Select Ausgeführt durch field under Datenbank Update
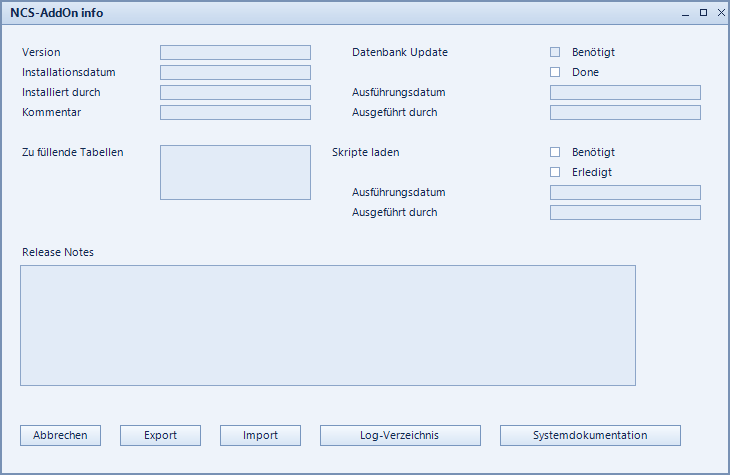The image size is (730, 475). click(625, 113)
